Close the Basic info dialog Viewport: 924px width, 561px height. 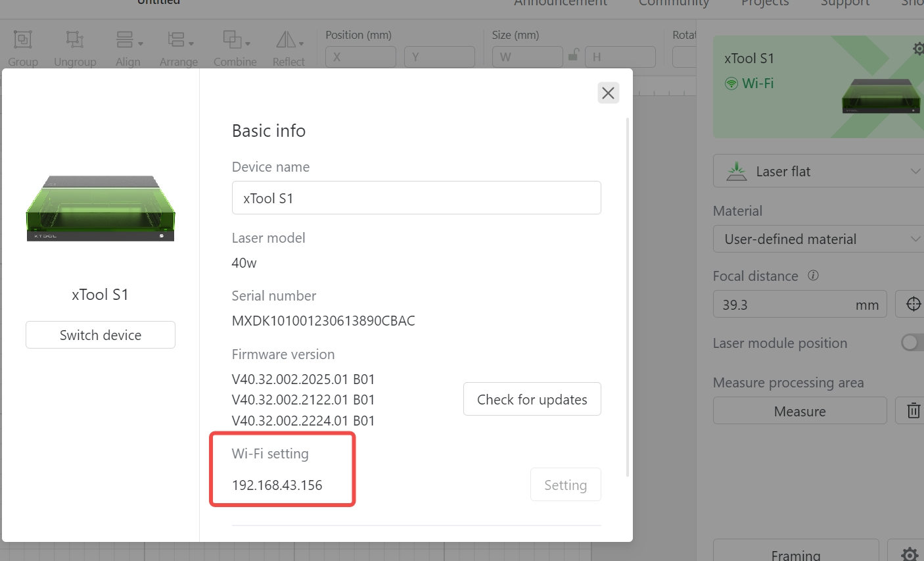609,93
